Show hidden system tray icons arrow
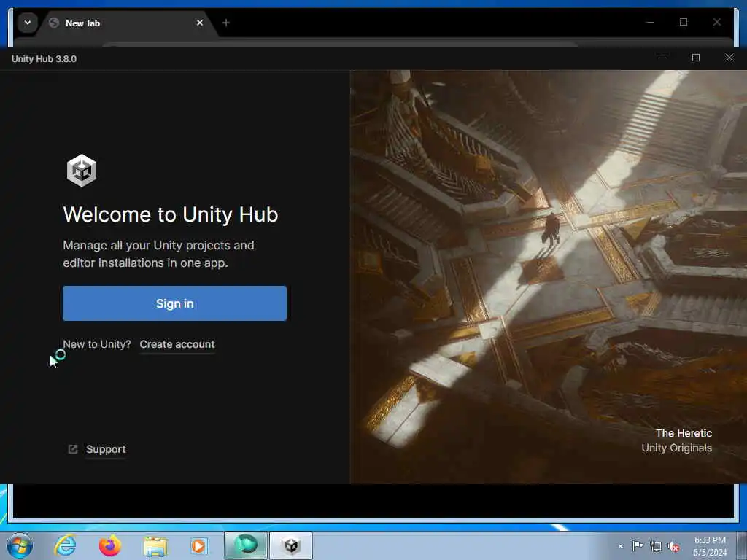747x560 pixels. click(x=620, y=546)
